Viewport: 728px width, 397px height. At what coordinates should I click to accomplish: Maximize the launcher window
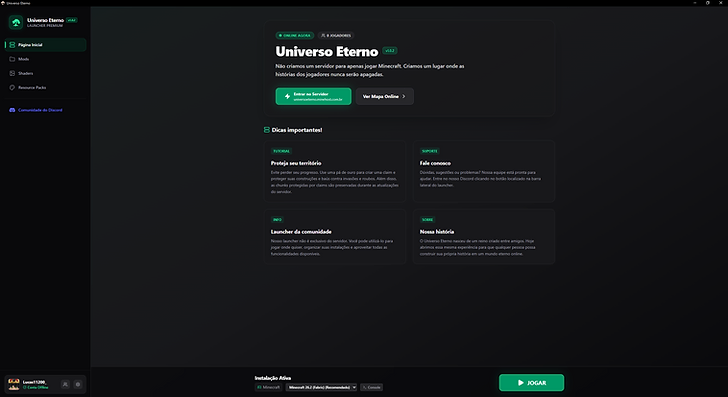point(708,3)
